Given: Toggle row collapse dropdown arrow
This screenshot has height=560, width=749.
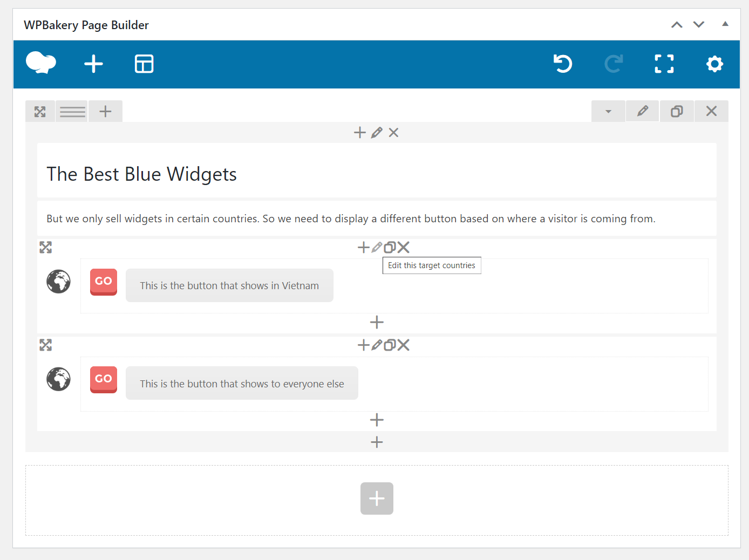Looking at the screenshot, I should [608, 111].
